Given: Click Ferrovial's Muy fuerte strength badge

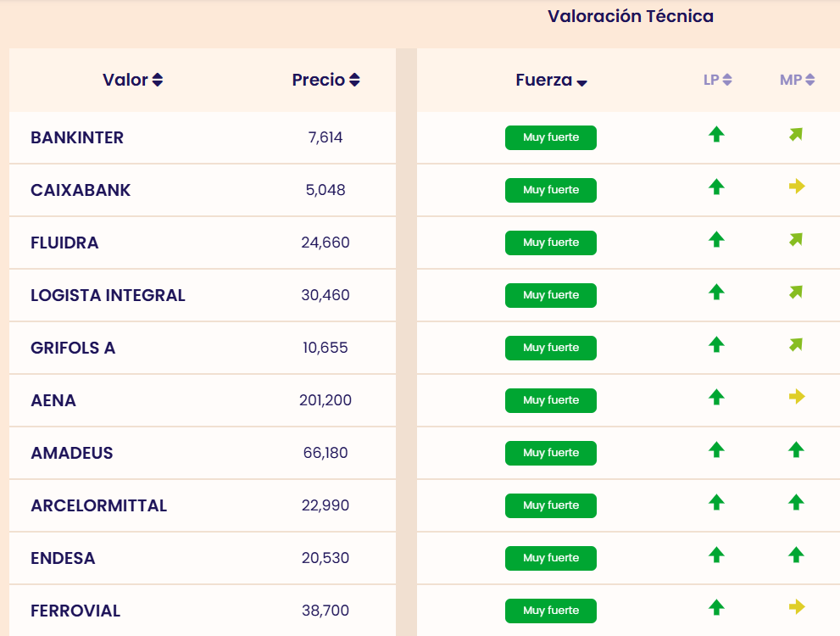Looking at the screenshot, I should point(551,611).
